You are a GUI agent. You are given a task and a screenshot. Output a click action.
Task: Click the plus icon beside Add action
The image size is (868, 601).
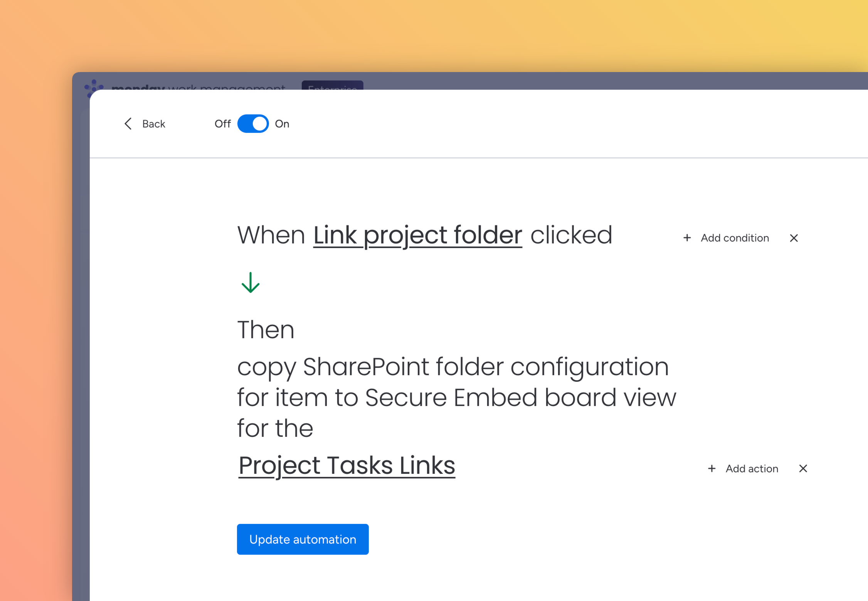pyautogui.click(x=712, y=468)
